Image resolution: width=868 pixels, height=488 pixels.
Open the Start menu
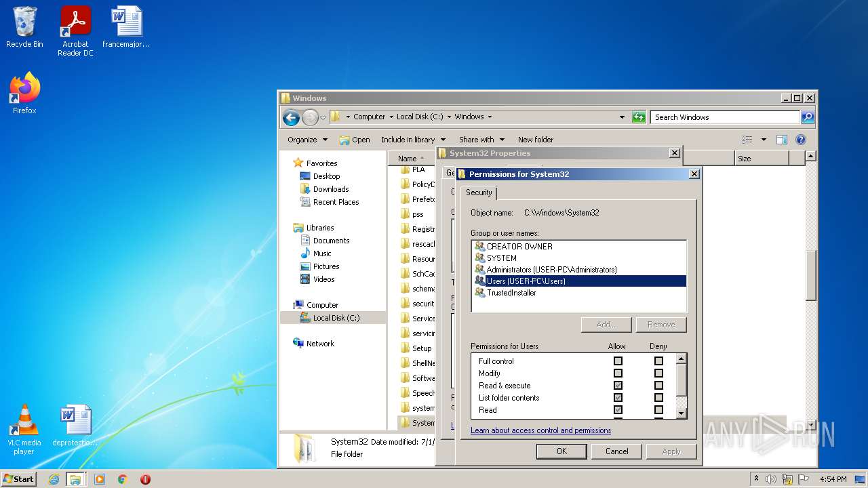point(18,479)
